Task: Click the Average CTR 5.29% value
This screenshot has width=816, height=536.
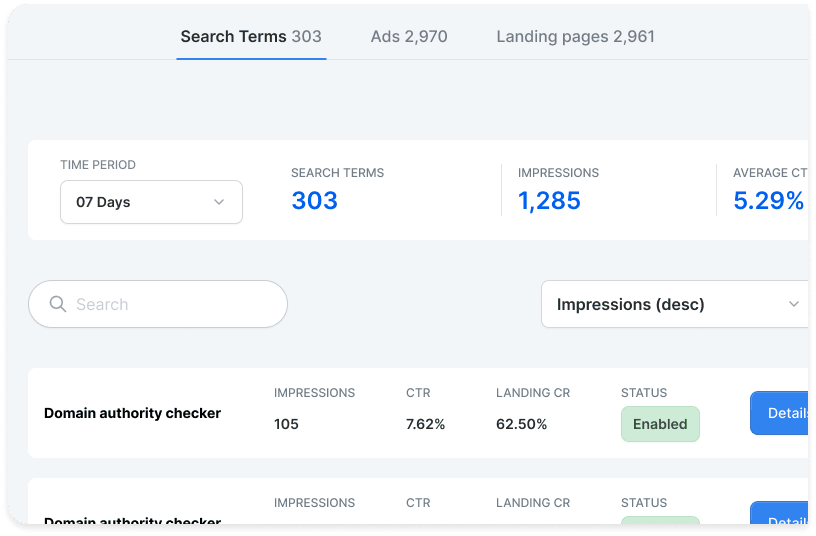Action: point(768,201)
